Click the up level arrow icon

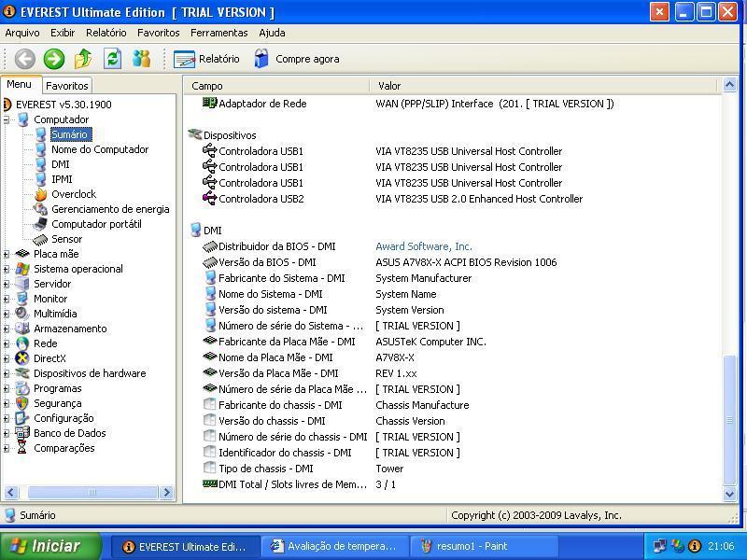click(x=83, y=59)
